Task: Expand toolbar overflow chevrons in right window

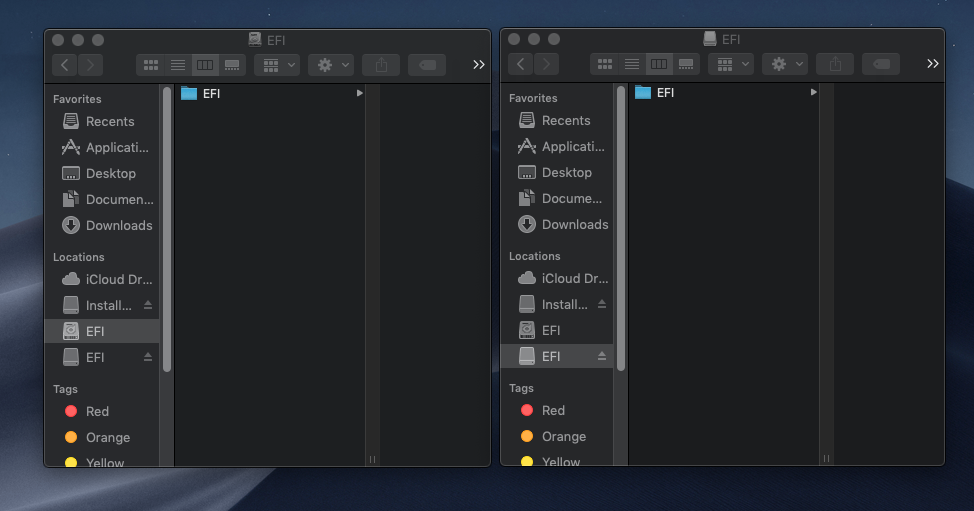Action: pyautogui.click(x=932, y=63)
